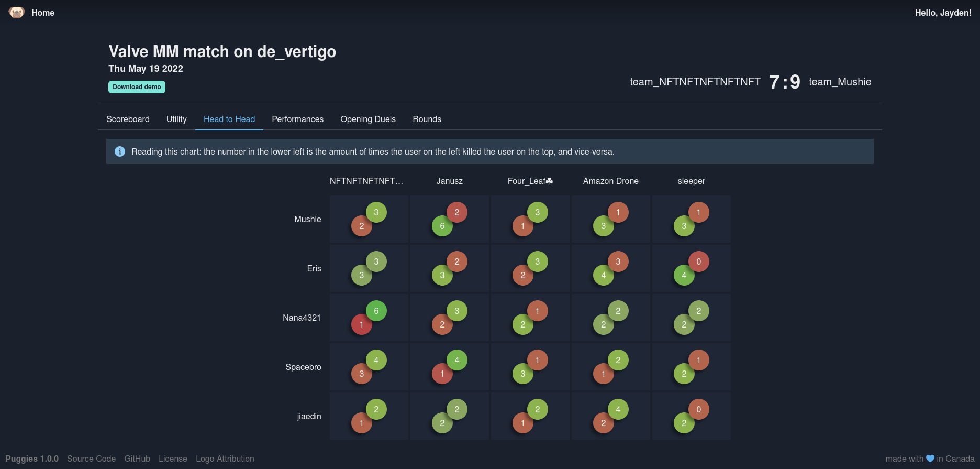Click the Mushie row label

[x=308, y=219]
